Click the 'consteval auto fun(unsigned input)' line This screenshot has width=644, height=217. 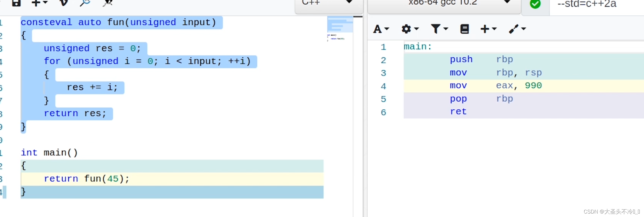tap(118, 22)
